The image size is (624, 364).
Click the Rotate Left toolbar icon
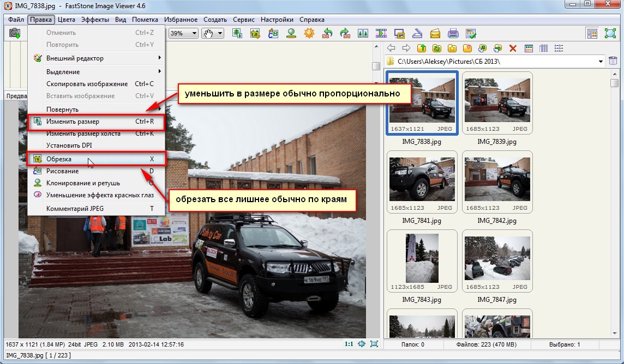pyautogui.click(x=327, y=34)
